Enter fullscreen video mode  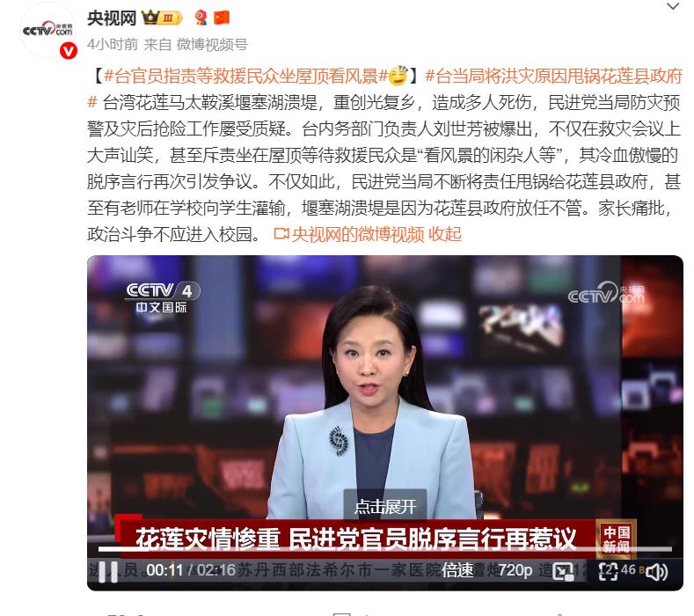pyautogui.click(x=608, y=571)
